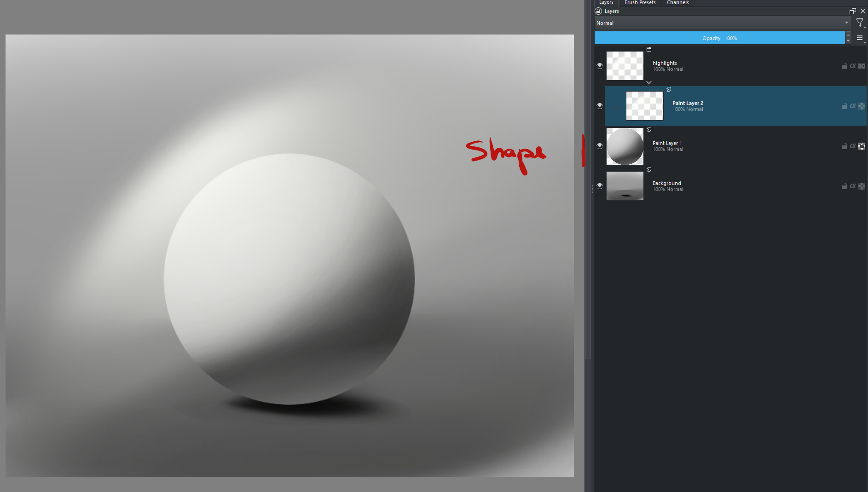Lock the Background layer
Image resolution: width=868 pixels, height=492 pixels.
(845, 186)
